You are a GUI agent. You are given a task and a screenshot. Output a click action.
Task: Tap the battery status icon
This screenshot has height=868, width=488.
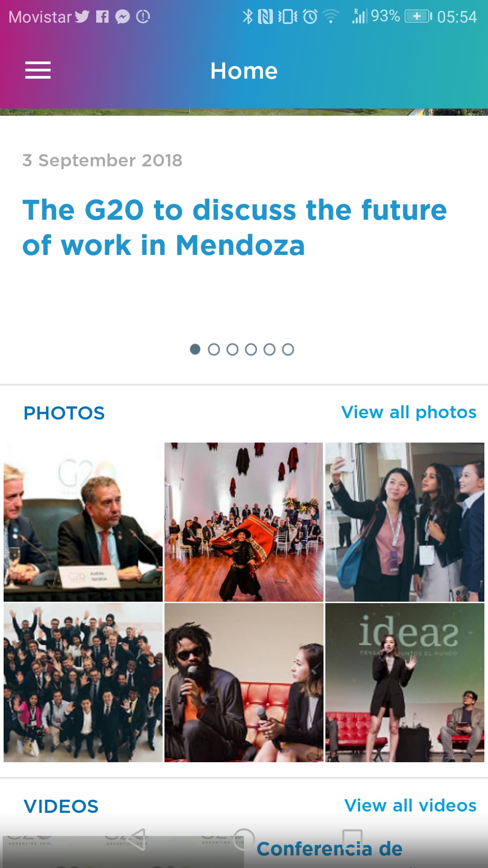click(418, 17)
